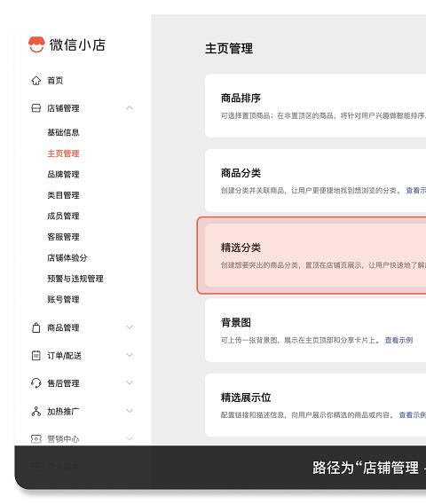Open 查看示例 link under 背景图
This screenshot has width=426, height=504.
pos(398,340)
